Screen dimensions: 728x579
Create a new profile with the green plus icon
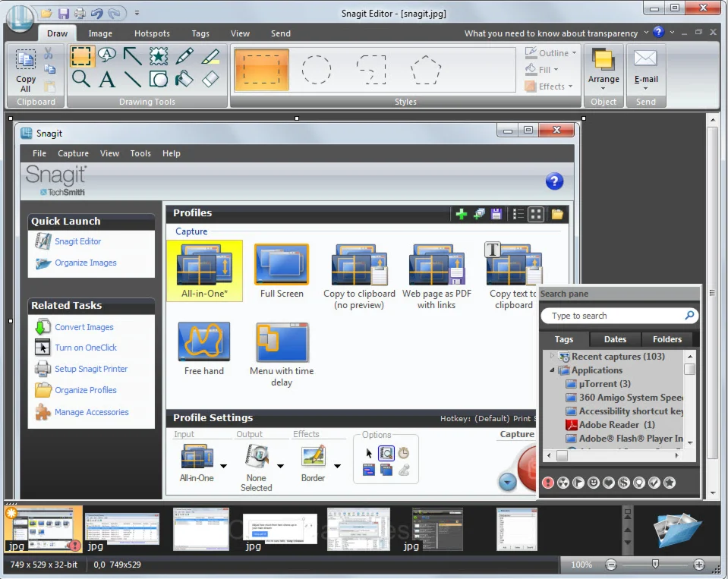(461, 213)
